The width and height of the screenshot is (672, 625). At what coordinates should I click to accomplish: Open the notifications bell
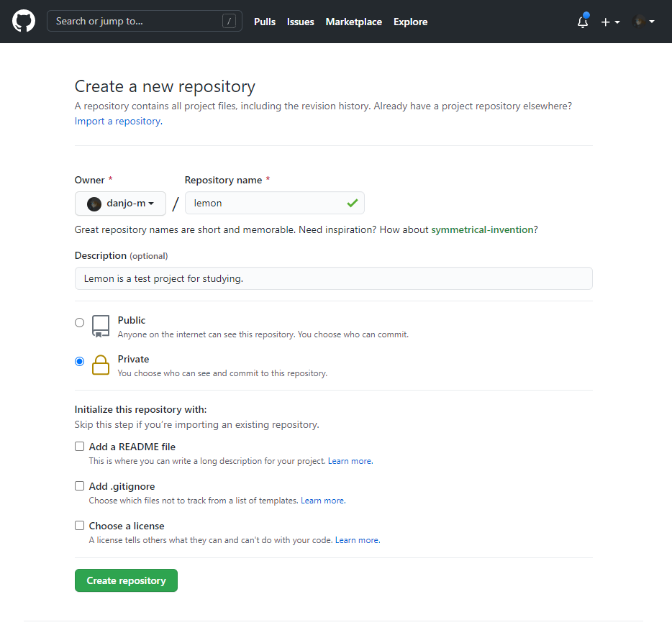click(583, 22)
